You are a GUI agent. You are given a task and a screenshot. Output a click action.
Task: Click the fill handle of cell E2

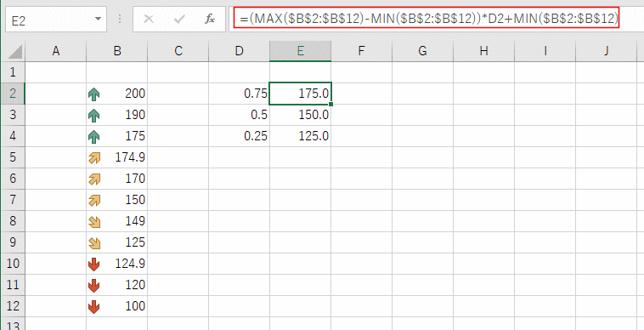pyautogui.click(x=330, y=104)
